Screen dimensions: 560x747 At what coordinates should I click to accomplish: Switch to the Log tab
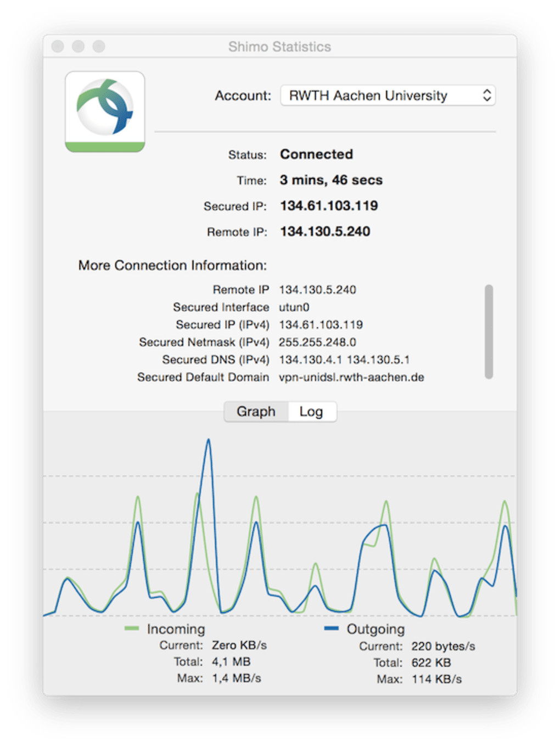[x=311, y=411]
